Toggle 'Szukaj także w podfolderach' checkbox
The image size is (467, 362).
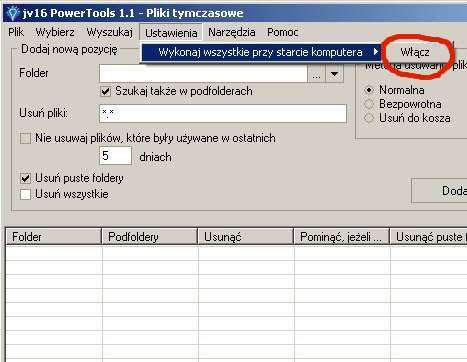pos(106,91)
